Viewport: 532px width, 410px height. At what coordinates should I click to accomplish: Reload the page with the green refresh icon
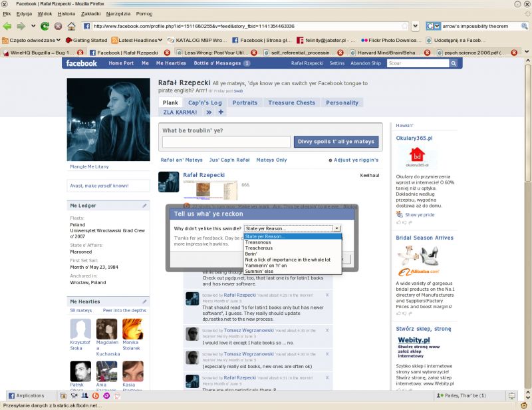(45, 26)
